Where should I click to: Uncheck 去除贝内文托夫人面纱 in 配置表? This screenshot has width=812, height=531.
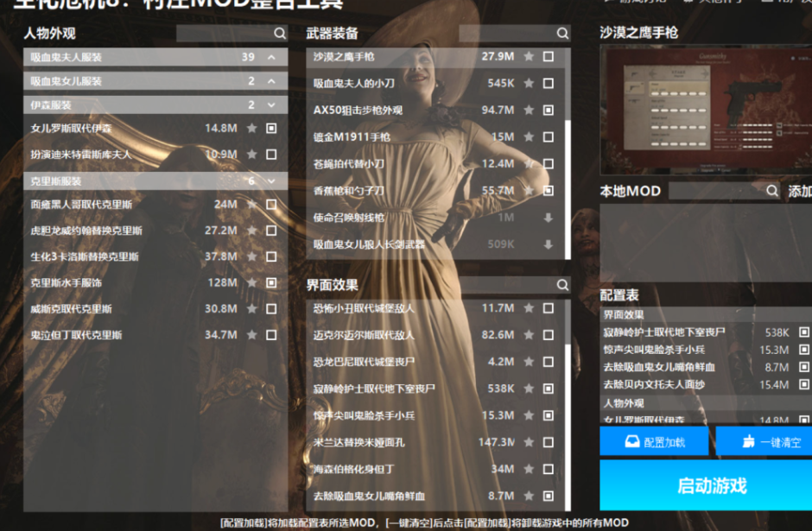[803, 384]
